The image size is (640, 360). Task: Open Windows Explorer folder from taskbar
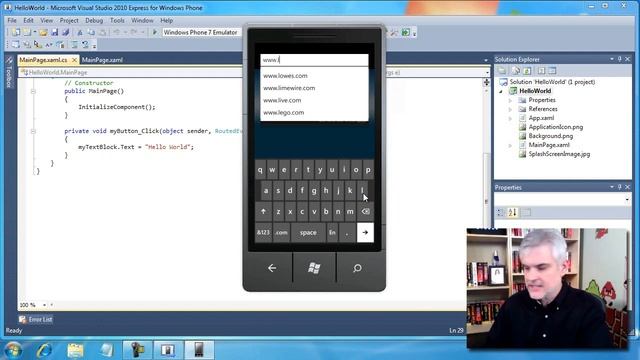pos(75,350)
